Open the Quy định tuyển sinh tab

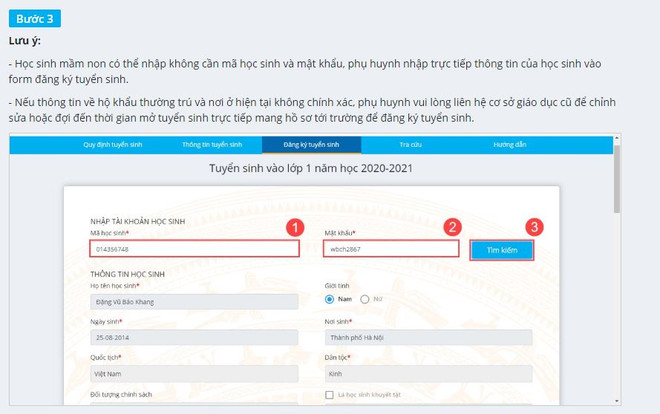coord(111,145)
